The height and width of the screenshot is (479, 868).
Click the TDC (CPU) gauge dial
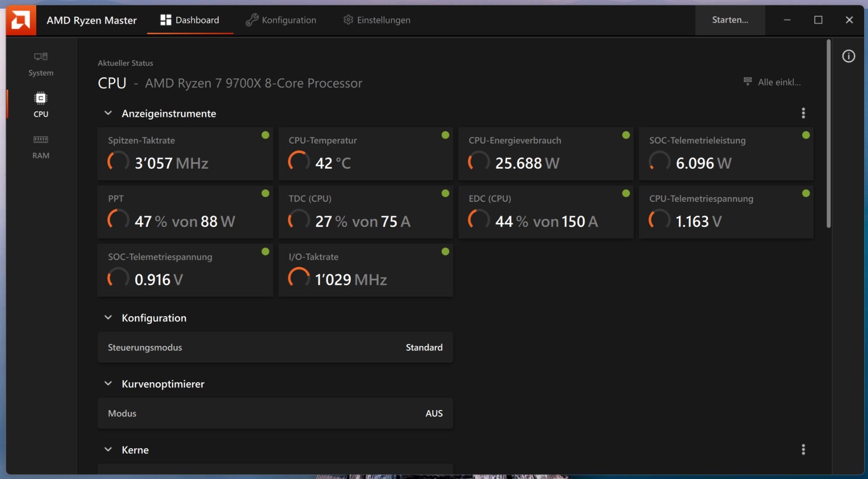[299, 220]
